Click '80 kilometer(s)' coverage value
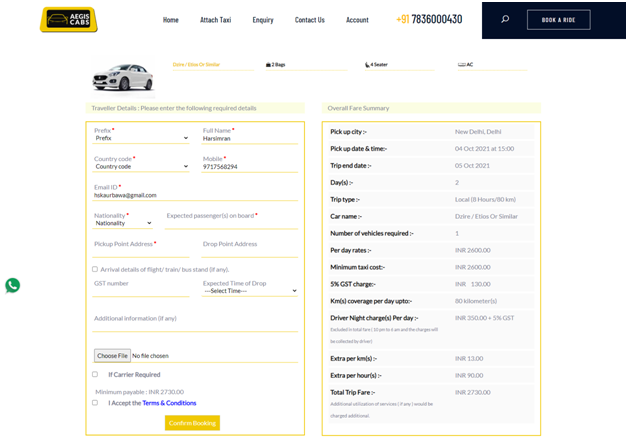The width and height of the screenshot is (628, 443). tap(476, 301)
